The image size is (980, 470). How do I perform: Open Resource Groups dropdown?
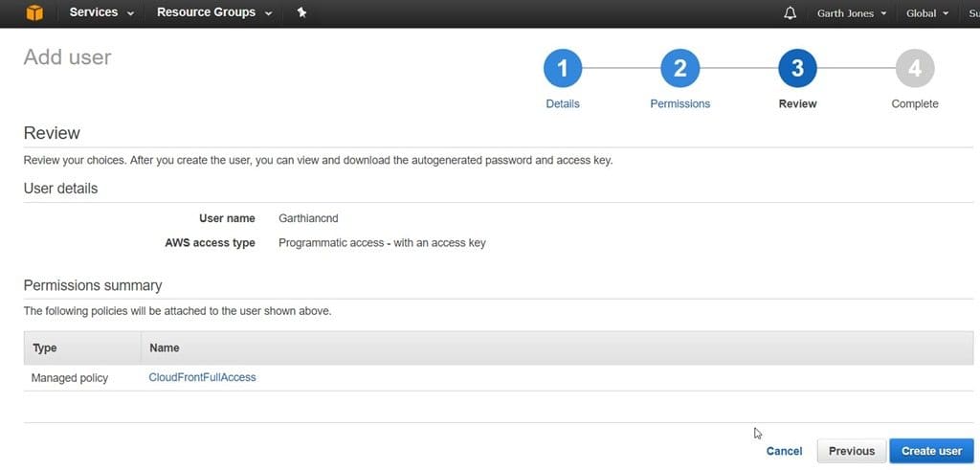(214, 12)
